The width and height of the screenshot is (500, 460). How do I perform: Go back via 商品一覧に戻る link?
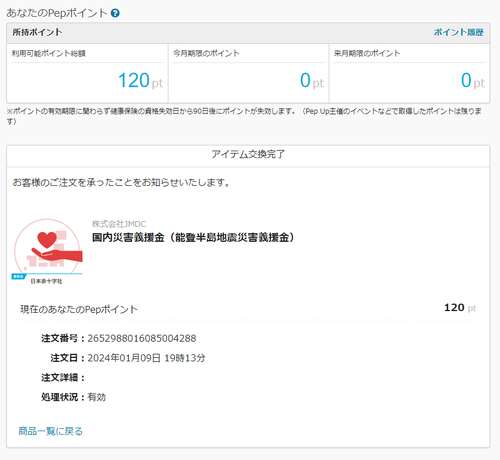tap(50, 431)
